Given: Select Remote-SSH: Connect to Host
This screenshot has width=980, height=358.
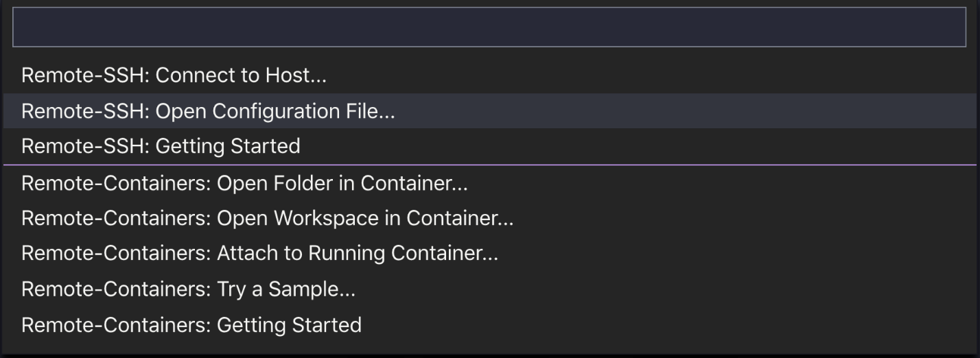Looking at the screenshot, I should (x=174, y=75).
